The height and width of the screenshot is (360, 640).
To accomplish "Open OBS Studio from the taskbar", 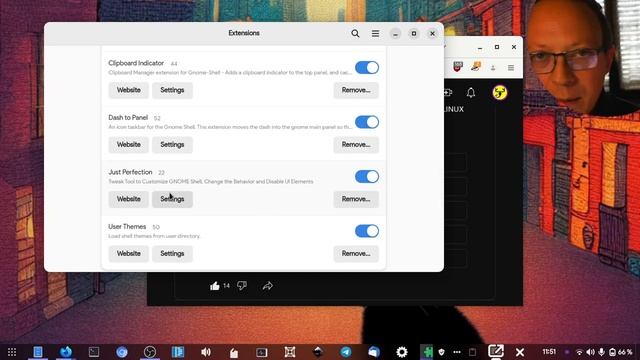I will [x=150, y=352].
